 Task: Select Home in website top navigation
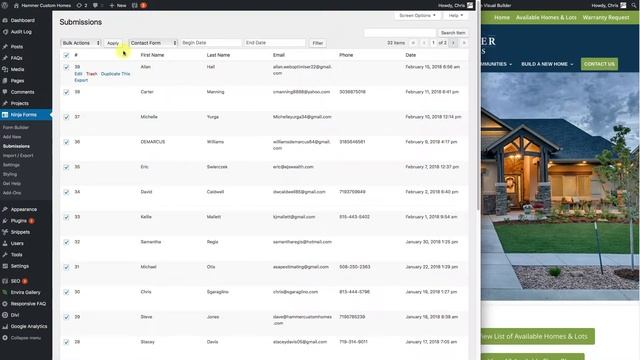pyautogui.click(x=502, y=18)
